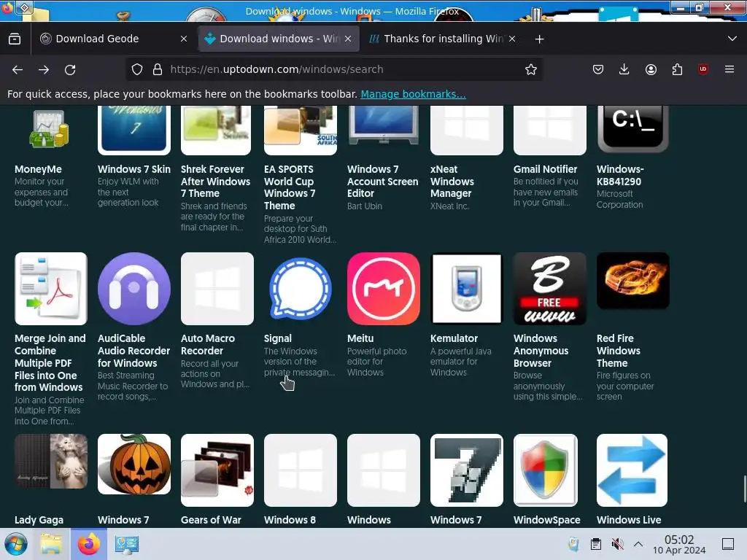Image resolution: width=747 pixels, height=560 pixels.
Task: Open the Signal app icon
Action: coord(300,289)
